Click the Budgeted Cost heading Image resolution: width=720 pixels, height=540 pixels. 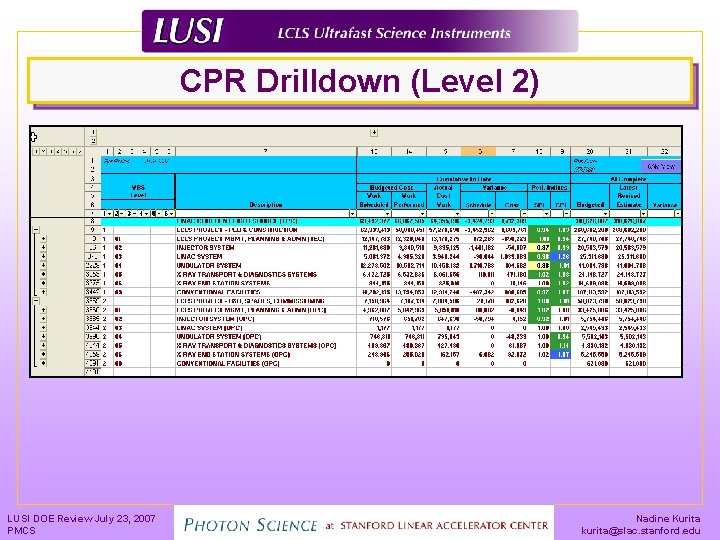(x=391, y=187)
